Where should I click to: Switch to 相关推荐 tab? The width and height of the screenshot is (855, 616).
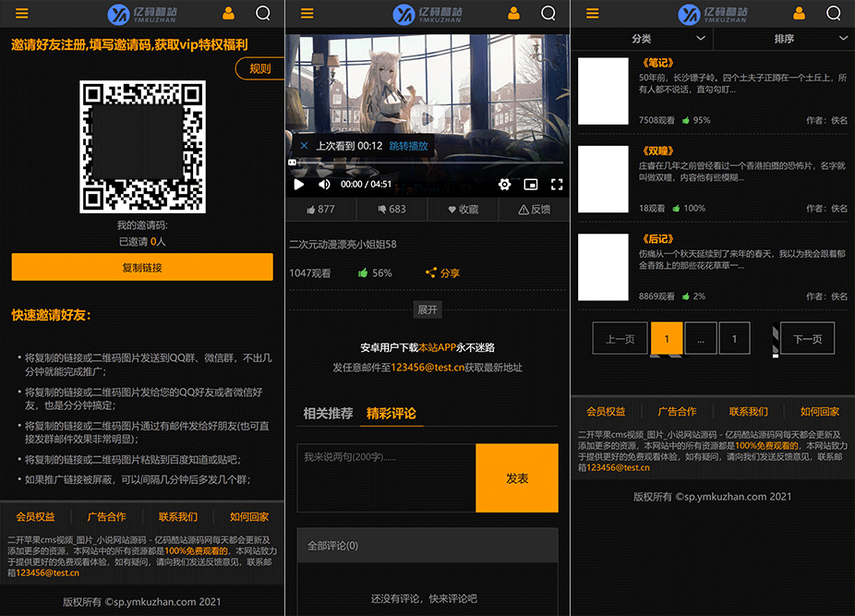(329, 413)
